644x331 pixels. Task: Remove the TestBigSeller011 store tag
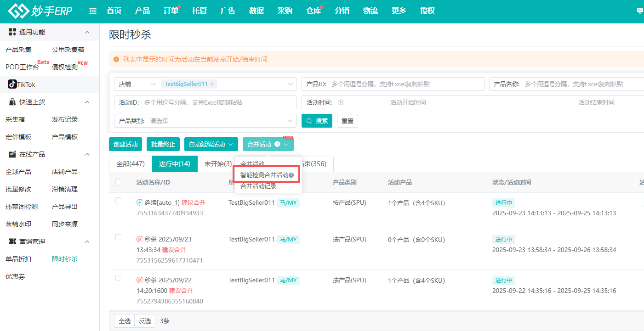coord(212,84)
